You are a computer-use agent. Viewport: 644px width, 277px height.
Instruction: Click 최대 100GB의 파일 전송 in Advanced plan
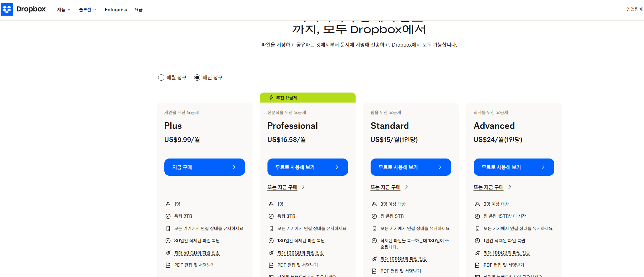507,253
